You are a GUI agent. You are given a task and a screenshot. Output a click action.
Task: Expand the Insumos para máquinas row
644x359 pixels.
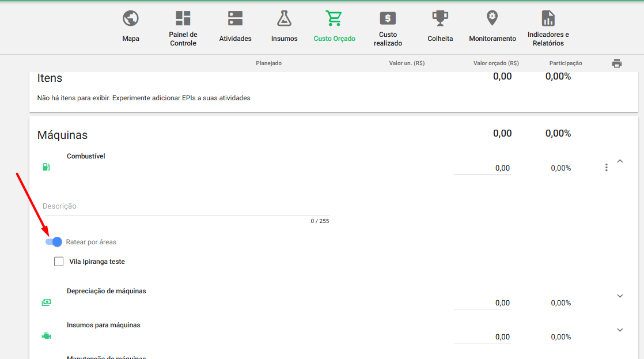[x=620, y=330]
